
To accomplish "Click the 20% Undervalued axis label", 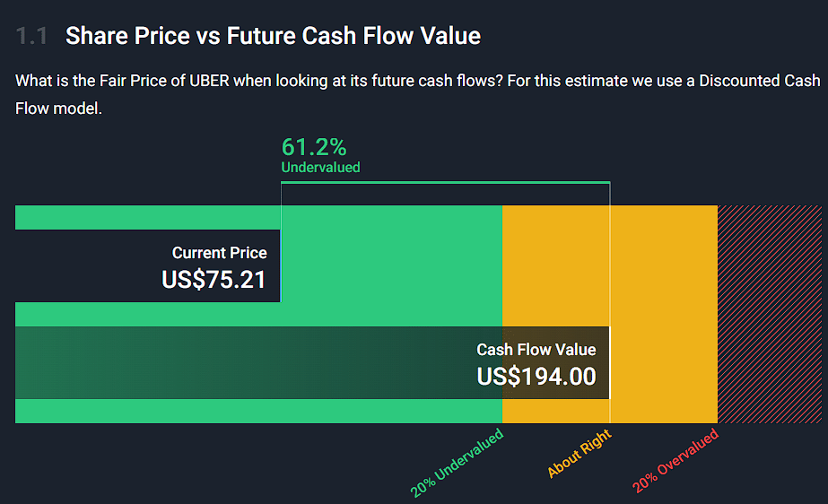I will [x=458, y=464].
